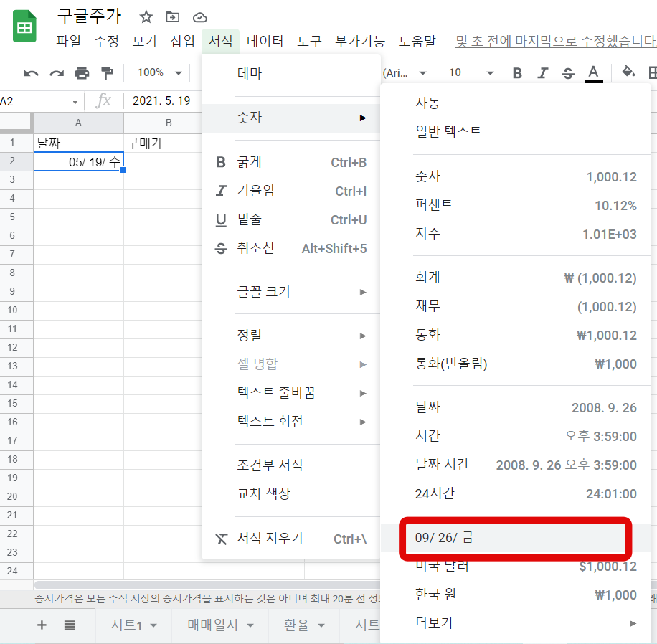This screenshot has height=644, width=657.
Task: Star the 구글주가 document
Action: coord(146,16)
